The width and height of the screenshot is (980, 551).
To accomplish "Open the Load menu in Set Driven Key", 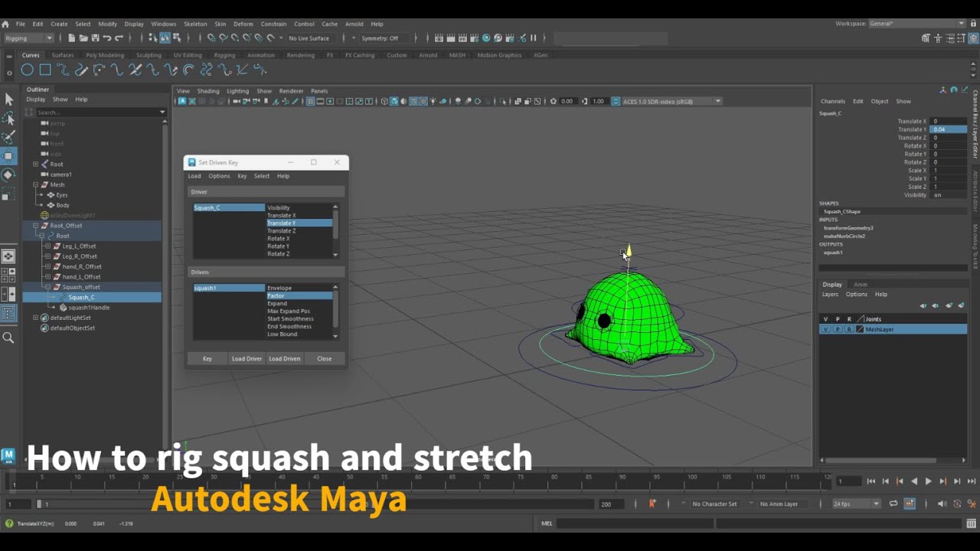I will (x=194, y=176).
